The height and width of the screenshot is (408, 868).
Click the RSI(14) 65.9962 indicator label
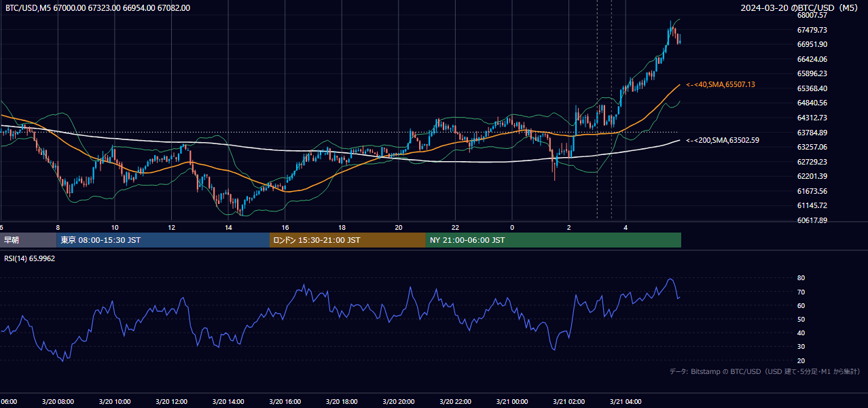click(x=30, y=259)
